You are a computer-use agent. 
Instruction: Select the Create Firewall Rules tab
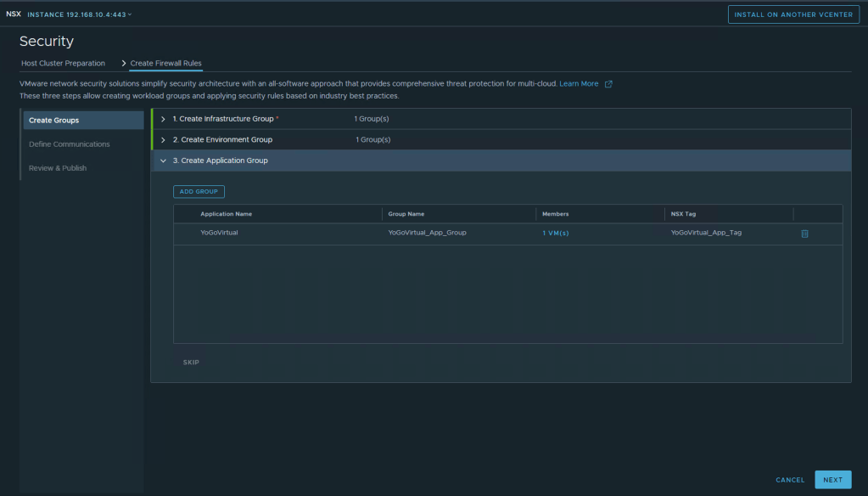coord(165,64)
